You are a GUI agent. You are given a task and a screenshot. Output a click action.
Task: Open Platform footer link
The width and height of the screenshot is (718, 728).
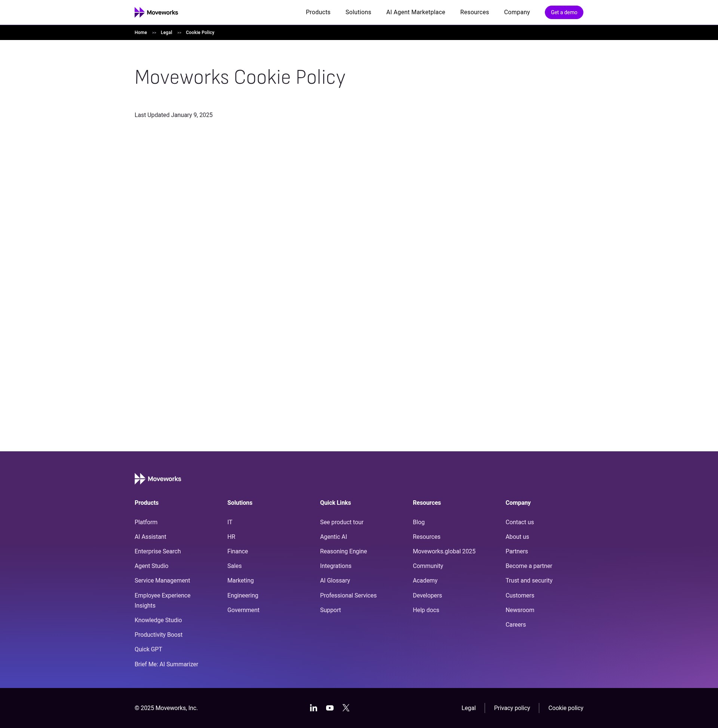pyautogui.click(x=146, y=522)
